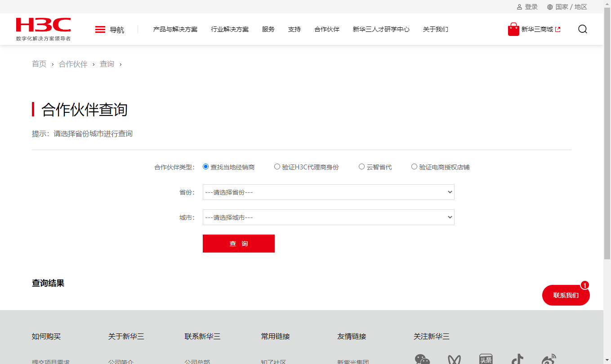
Task: Open the 省份 dropdown
Action: click(329, 192)
